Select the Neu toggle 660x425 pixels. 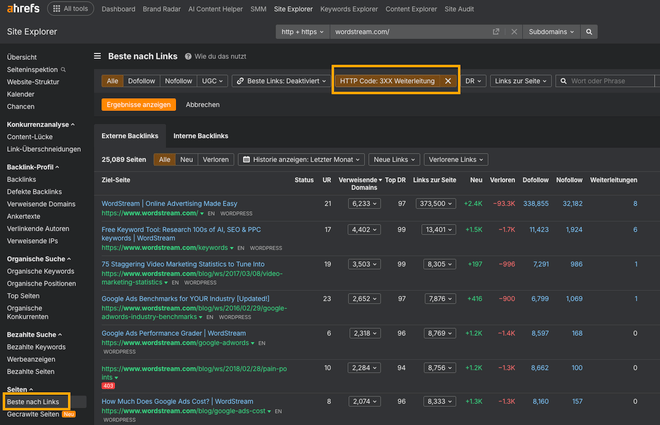(186, 159)
